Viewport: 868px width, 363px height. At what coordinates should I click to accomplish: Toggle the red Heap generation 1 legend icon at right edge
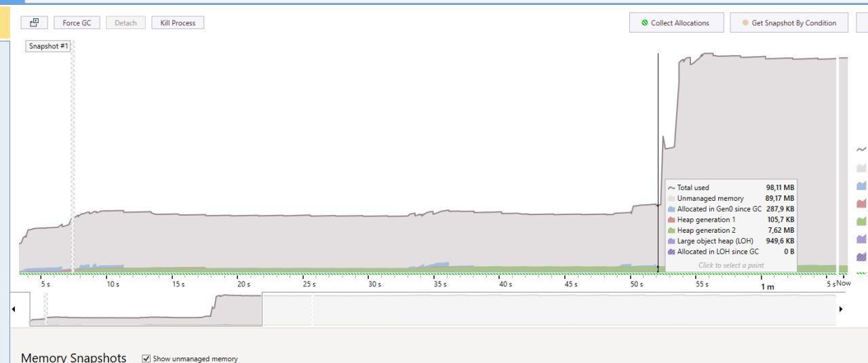click(x=862, y=203)
